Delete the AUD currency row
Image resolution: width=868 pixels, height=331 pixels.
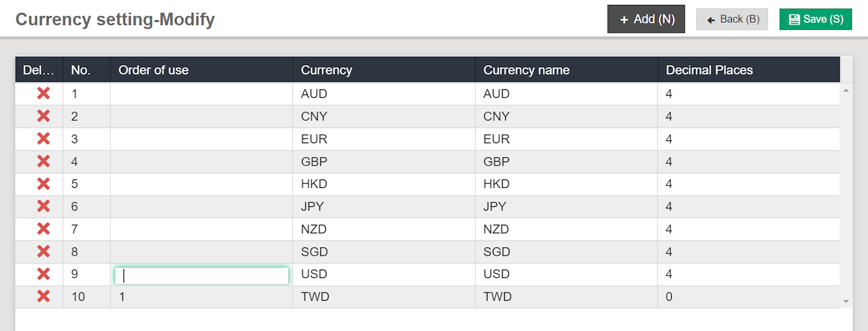pos(43,93)
